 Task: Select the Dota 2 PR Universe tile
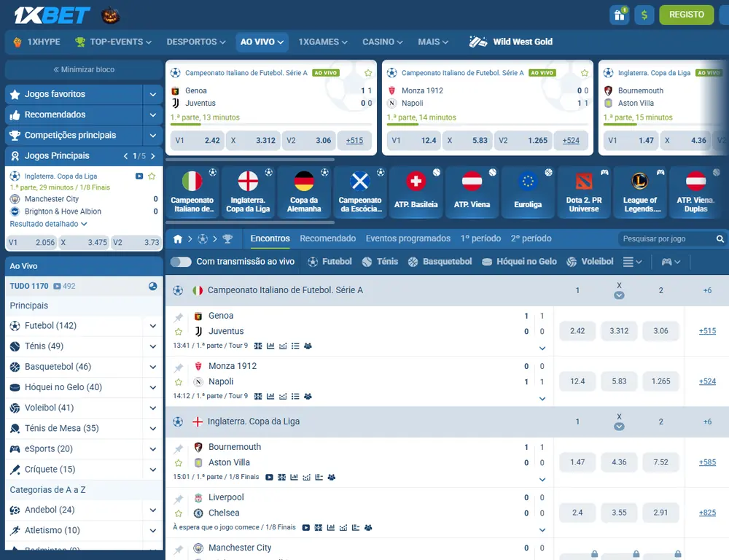[584, 192]
